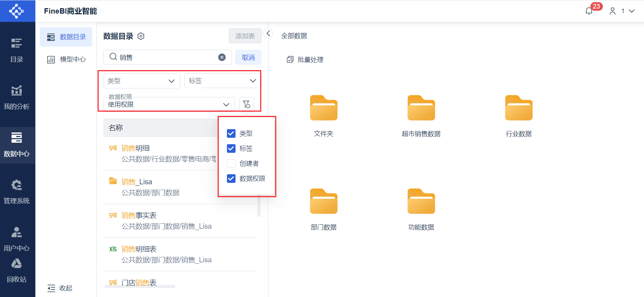Switch to 数据目录 tab
644x297 pixels.
(66, 37)
